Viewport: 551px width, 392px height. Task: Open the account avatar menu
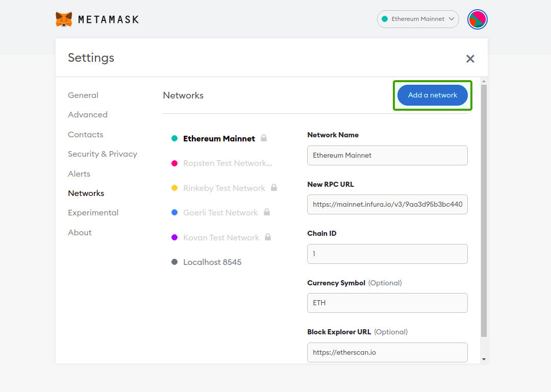point(477,19)
